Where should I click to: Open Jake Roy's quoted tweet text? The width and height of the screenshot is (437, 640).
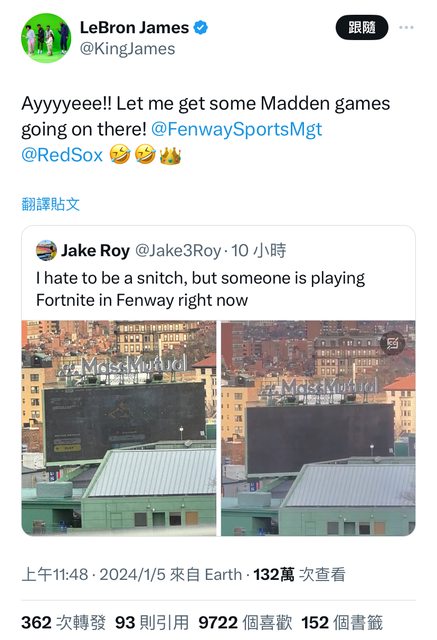200,289
